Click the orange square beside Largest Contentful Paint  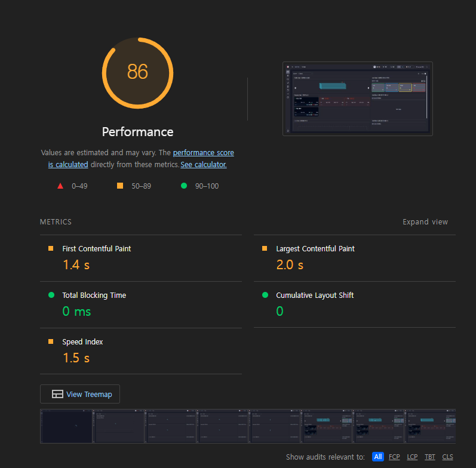click(265, 248)
